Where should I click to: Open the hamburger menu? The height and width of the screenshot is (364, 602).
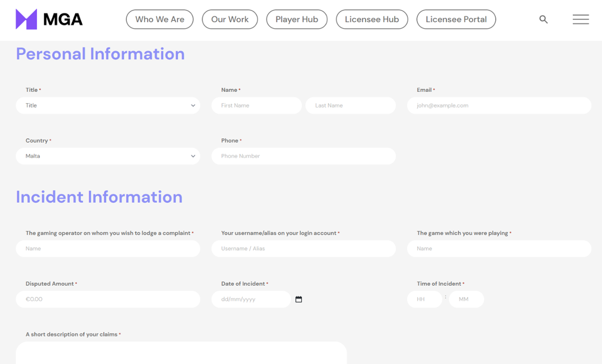point(580,19)
